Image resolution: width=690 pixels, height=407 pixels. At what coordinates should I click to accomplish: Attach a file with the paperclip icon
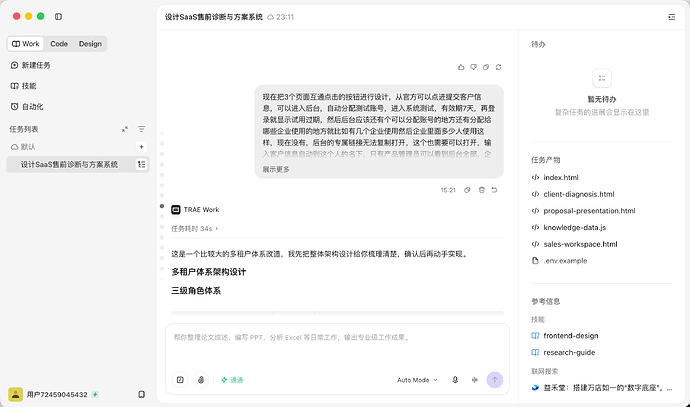click(201, 380)
